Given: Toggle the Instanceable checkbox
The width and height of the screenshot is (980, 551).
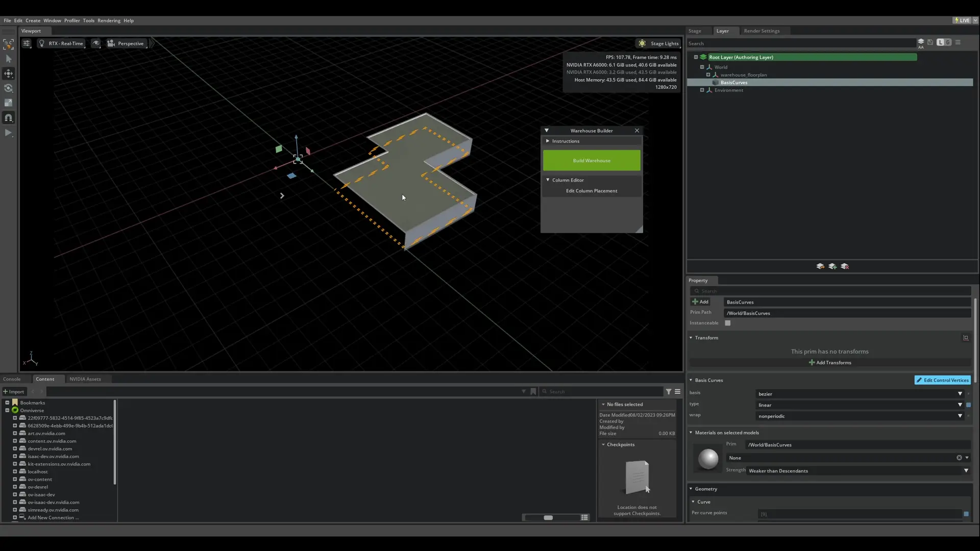Looking at the screenshot, I should tap(728, 323).
